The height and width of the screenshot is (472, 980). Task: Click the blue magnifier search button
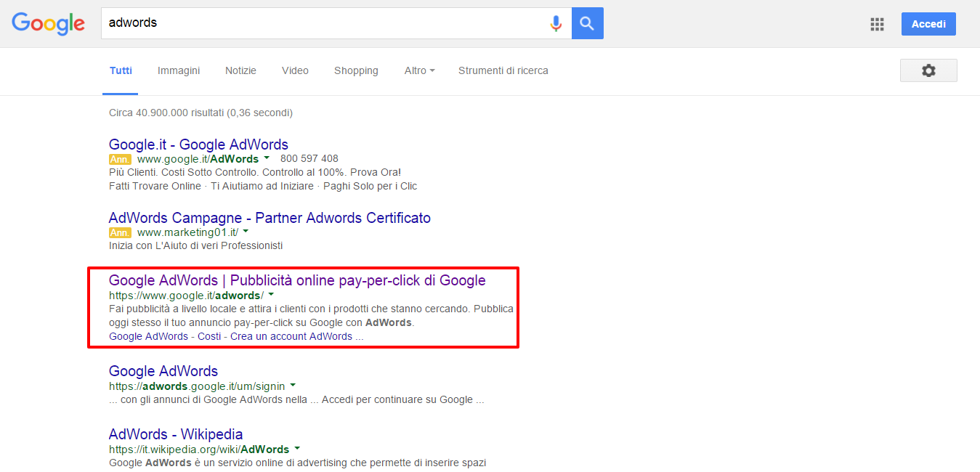[x=588, y=23]
